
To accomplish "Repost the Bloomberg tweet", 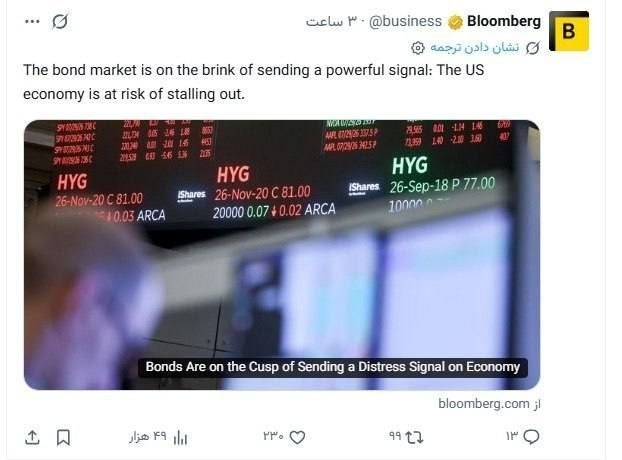I will (415, 437).
